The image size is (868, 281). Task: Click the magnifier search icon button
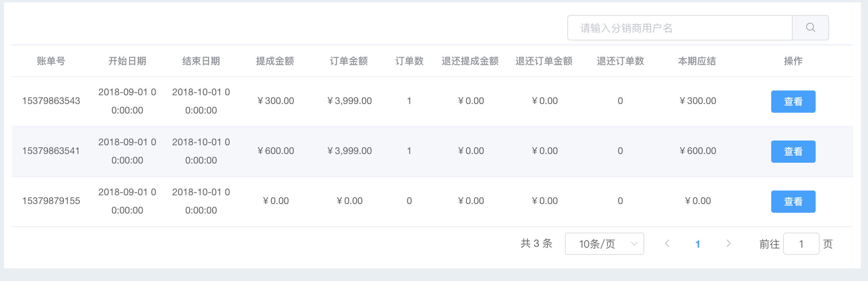point(810,28)
